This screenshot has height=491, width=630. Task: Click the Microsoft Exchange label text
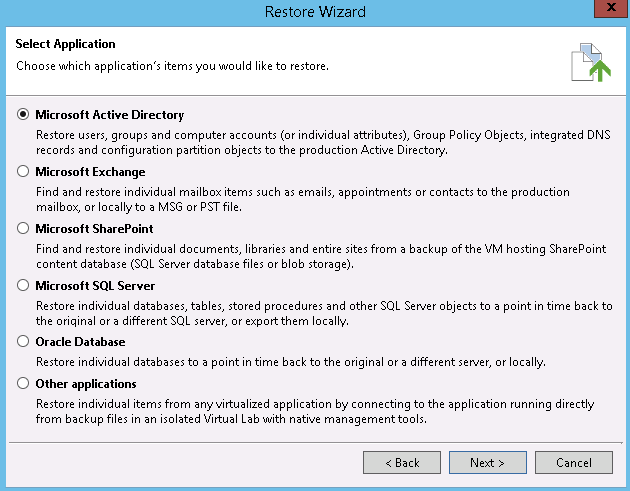tap(90, 172)
